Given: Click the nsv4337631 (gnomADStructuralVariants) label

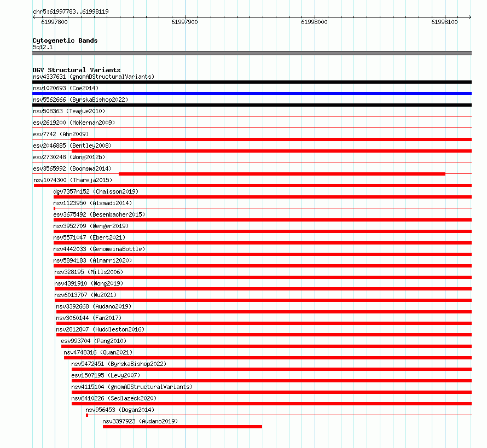Looking at the screenshot, I should [x=94, y=77].
